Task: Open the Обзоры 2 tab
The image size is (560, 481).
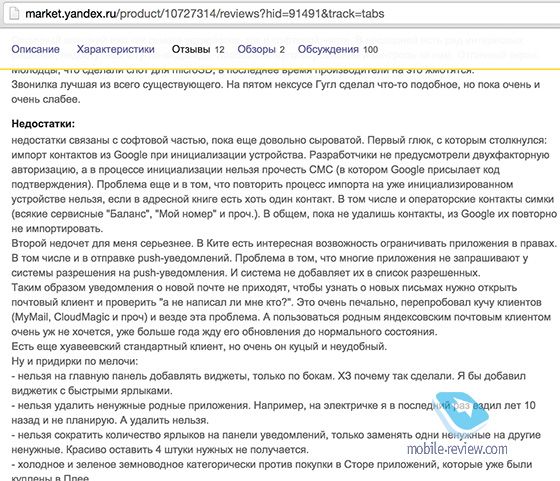Action: point(261,49)
